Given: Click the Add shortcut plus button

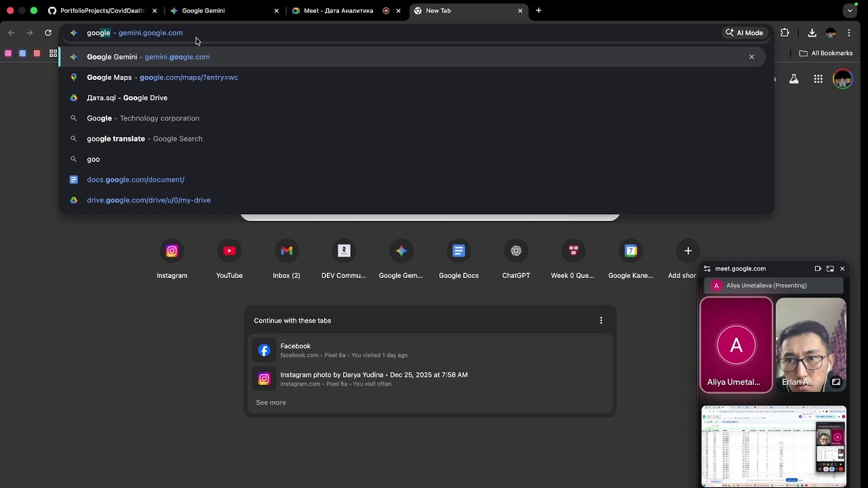Looking at the screenshot, I should 688,251.
